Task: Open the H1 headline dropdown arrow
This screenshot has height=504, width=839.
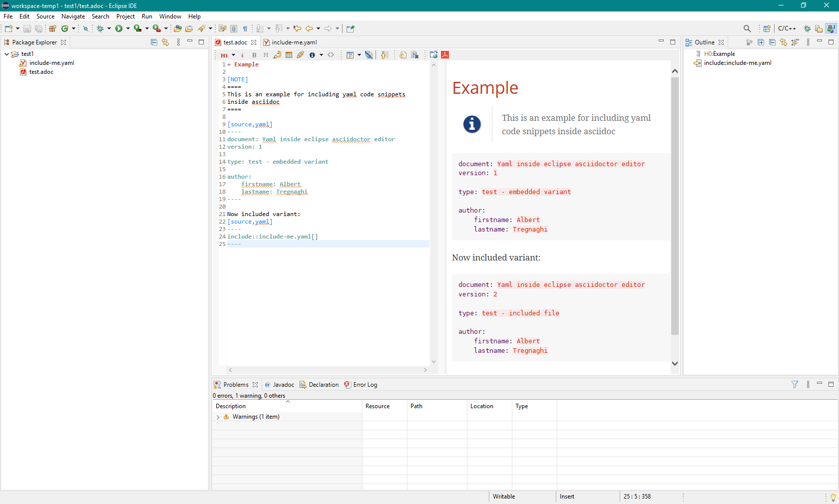Action: point(233,55)
